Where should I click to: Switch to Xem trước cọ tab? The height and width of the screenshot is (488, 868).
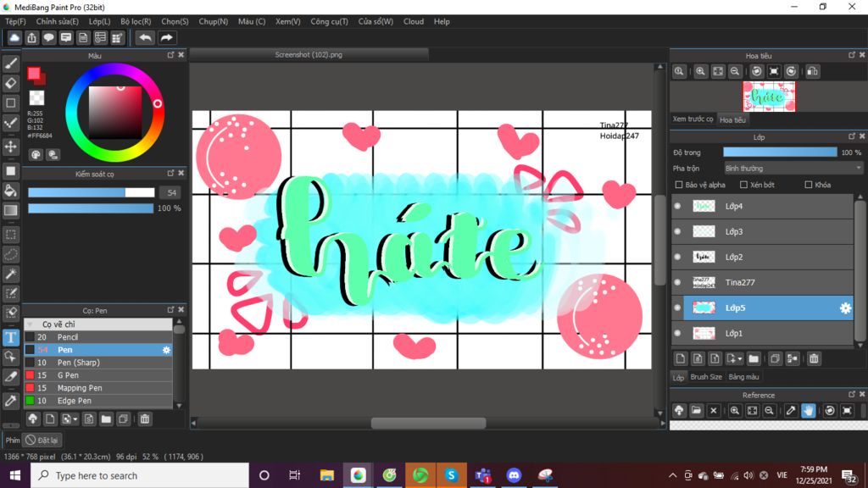tap(693, 119)
